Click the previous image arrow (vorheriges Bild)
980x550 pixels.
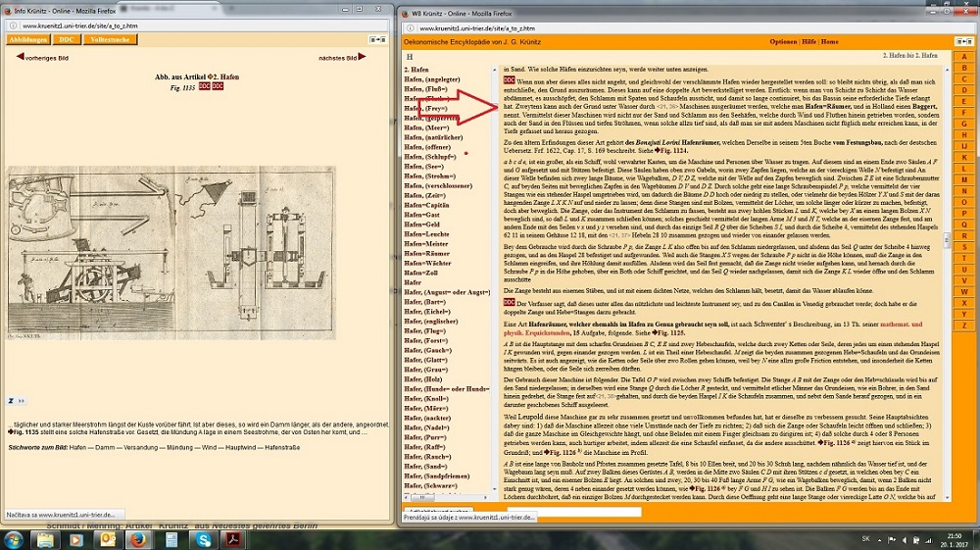pos(19,58)
